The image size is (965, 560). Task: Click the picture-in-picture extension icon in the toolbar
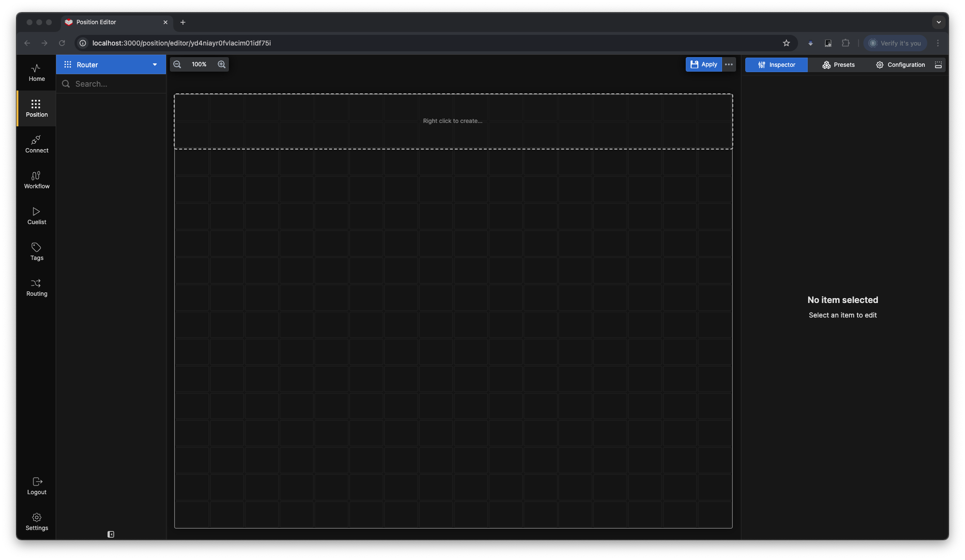click(828, 43)
